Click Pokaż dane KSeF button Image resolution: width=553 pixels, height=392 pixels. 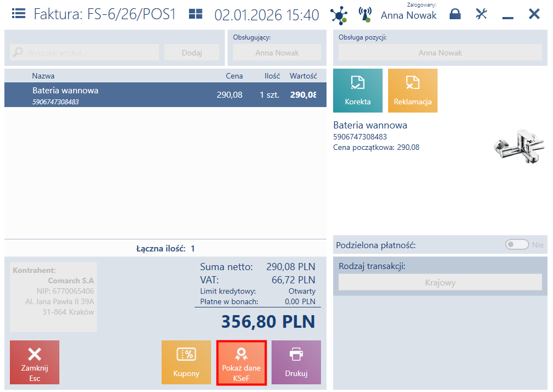(241, 362)
